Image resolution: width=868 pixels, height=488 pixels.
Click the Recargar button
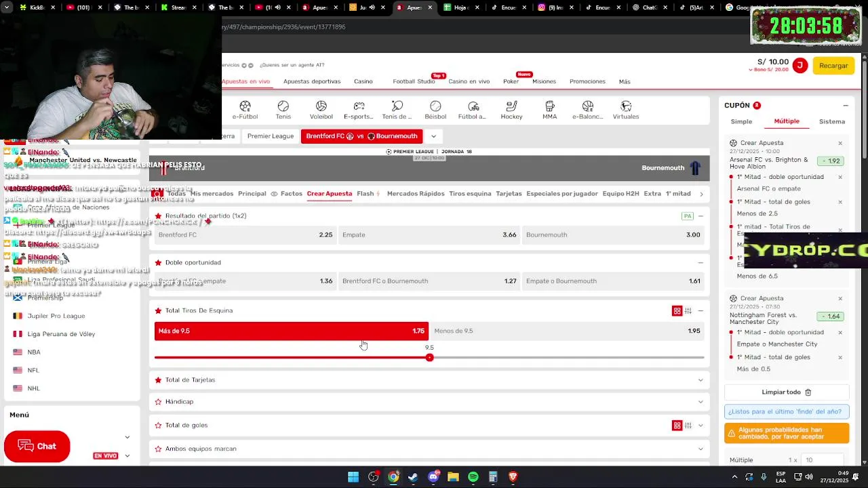click(x=833, y=66)
